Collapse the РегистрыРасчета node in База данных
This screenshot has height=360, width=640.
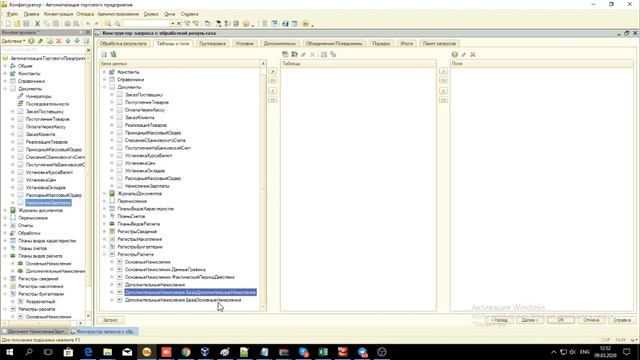104,254
